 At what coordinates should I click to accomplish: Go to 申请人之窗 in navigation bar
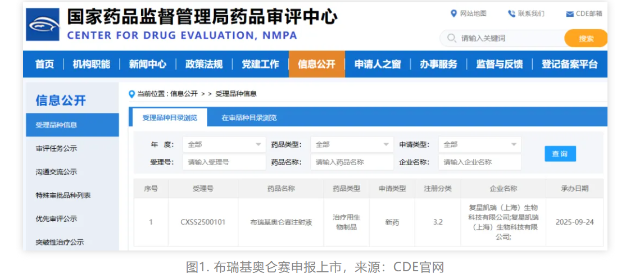click(x=377, y=64)
